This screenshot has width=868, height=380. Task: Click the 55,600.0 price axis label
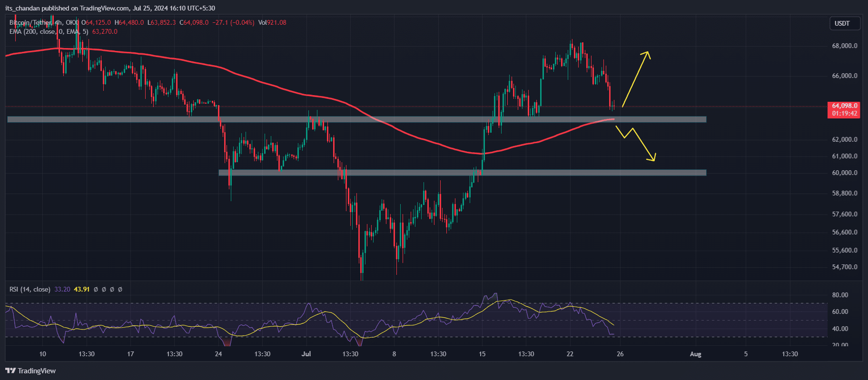845,250
